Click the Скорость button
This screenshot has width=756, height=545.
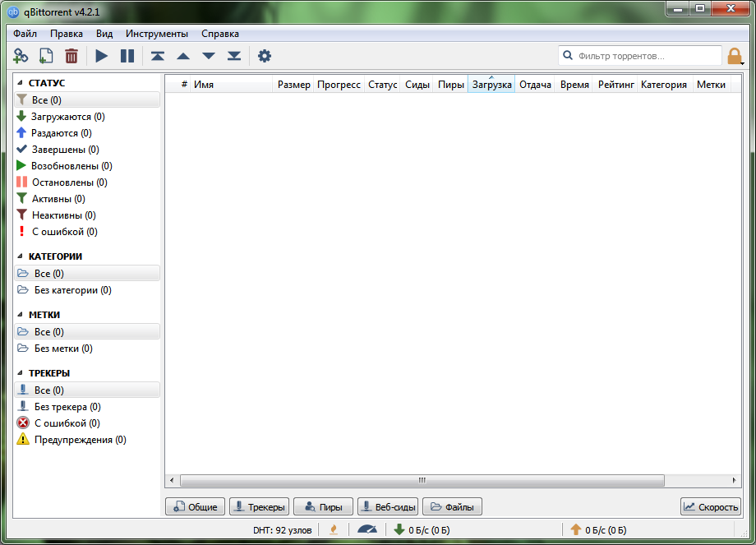(x=710, y=506)
